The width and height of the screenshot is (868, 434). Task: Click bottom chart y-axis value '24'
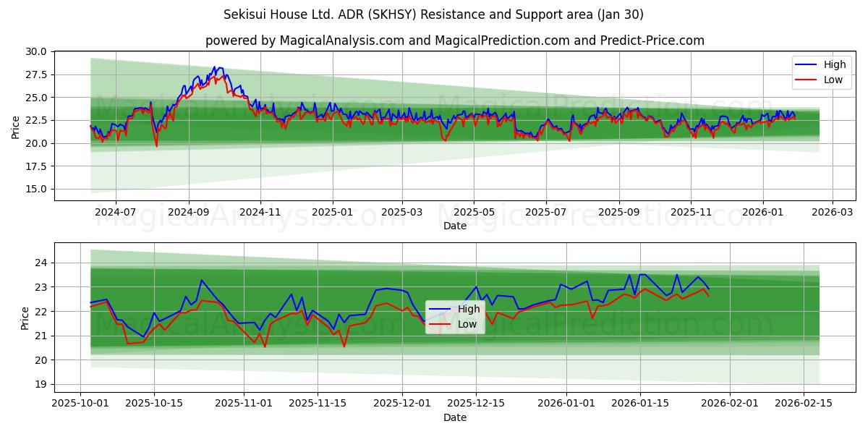point(42,263)
